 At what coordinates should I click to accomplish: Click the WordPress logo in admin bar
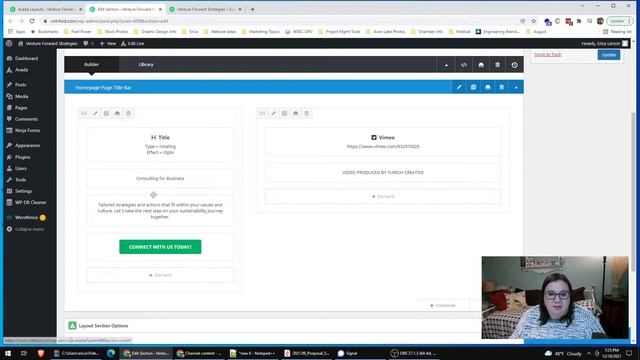pos(9,43)
